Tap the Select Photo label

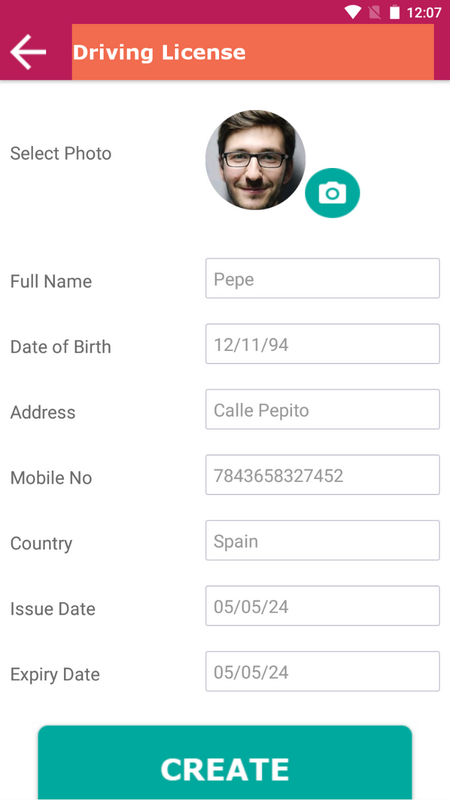[x=61, y=154]
